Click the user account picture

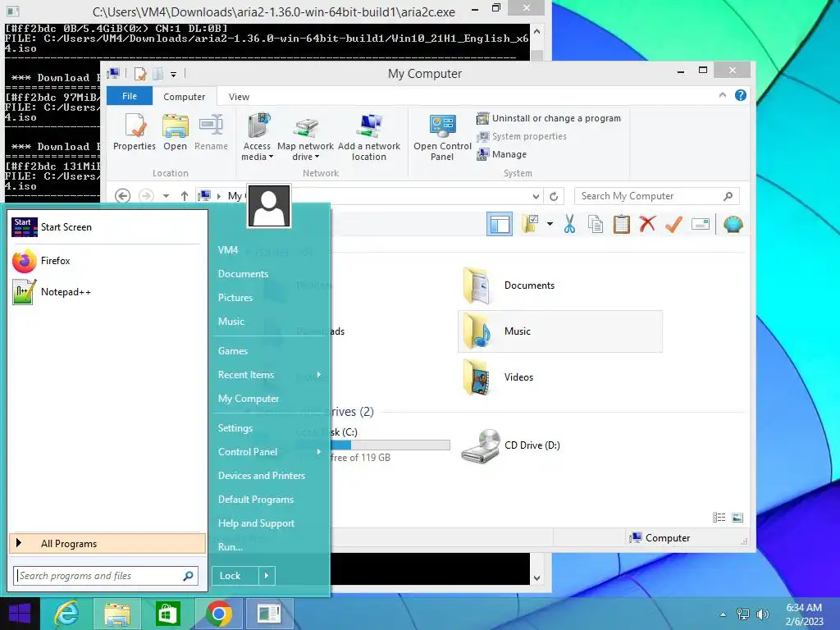click(x=269, y=206)
